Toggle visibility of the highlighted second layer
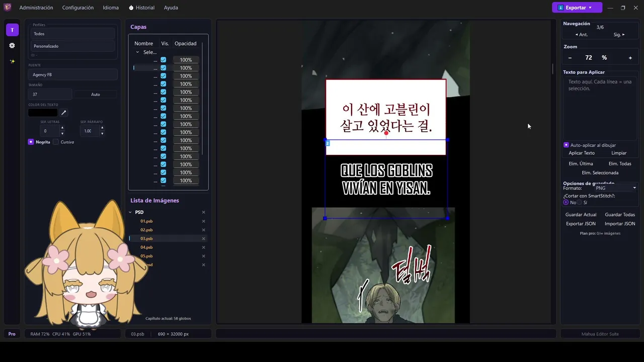The width and height of the screenshot is (644, 362). (164, 68)
